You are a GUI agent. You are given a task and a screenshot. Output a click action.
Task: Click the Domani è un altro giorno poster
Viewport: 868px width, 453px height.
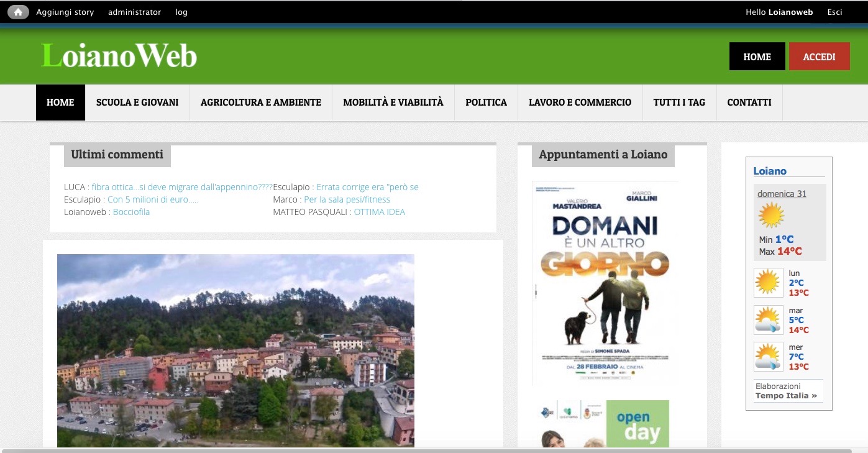[x=605, y=283]
